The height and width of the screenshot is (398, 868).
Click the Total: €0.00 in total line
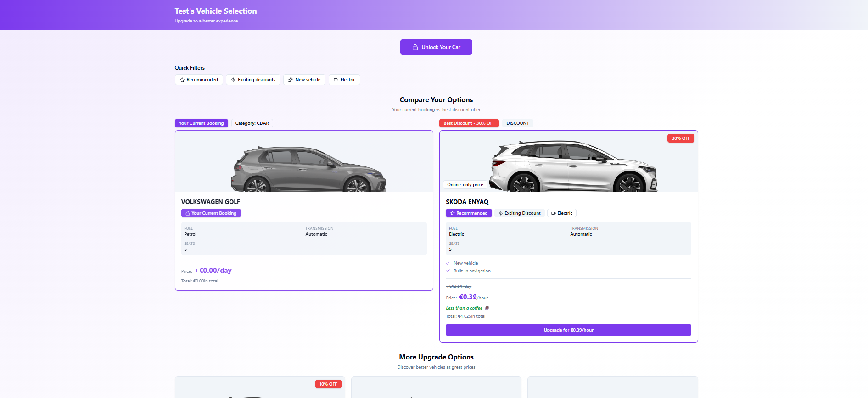(200, 281)
